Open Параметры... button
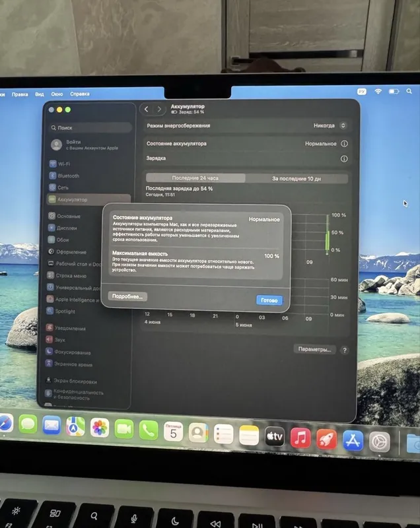 point(314,349)
